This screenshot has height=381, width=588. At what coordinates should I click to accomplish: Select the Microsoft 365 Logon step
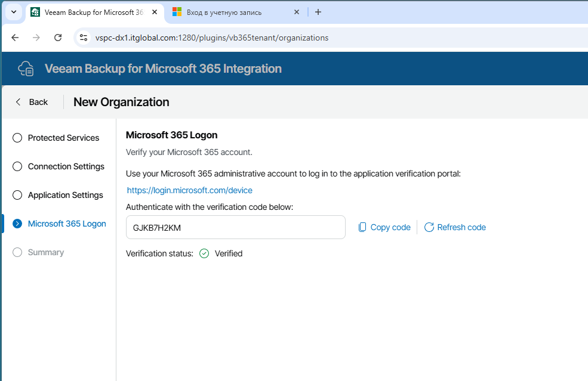pyautogui.click(x=59, y=224)
